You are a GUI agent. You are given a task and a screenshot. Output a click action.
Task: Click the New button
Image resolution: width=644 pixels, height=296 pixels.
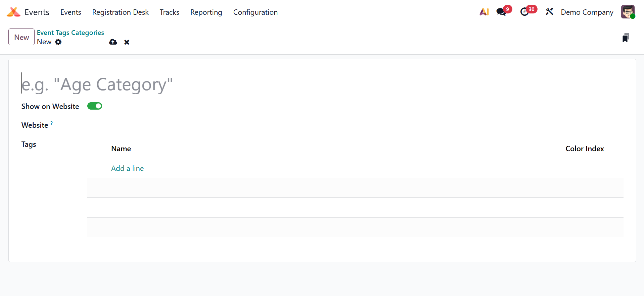pyautogui.click(x=21, y=37)
